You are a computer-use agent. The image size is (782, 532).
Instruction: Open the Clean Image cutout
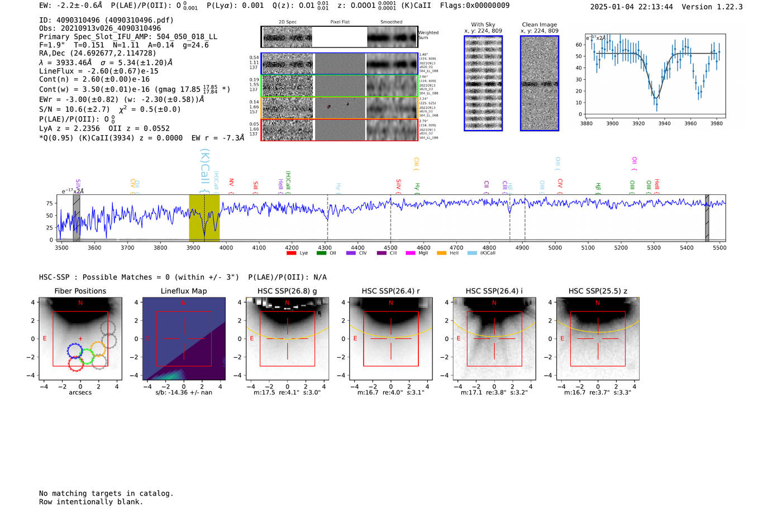[x=540, y=83]
